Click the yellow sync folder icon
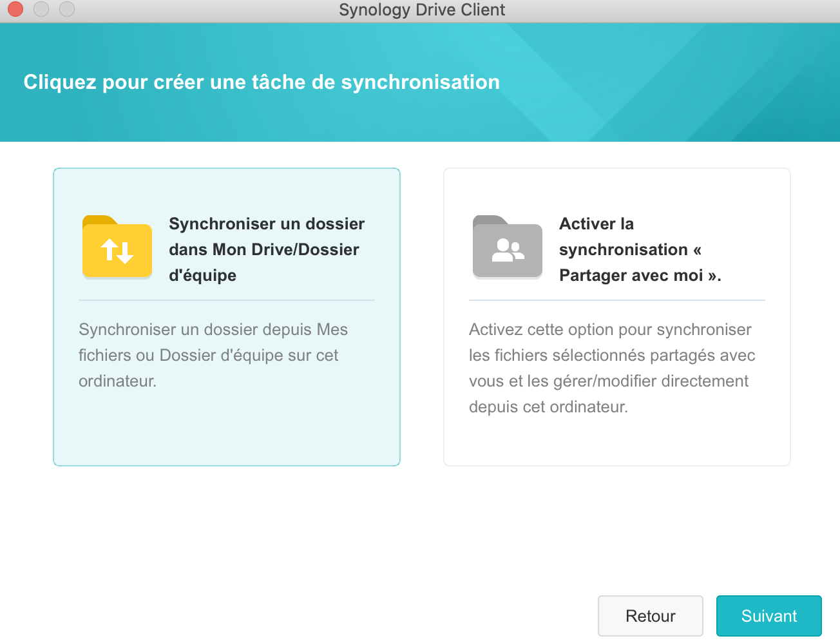 pos(117,247)
